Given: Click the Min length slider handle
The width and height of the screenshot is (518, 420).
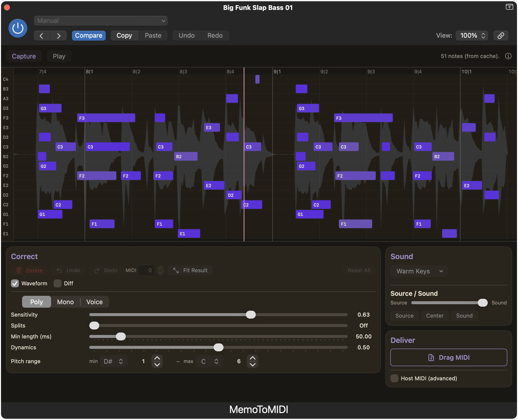Looking at the screenshot, I should coord(121,336).
